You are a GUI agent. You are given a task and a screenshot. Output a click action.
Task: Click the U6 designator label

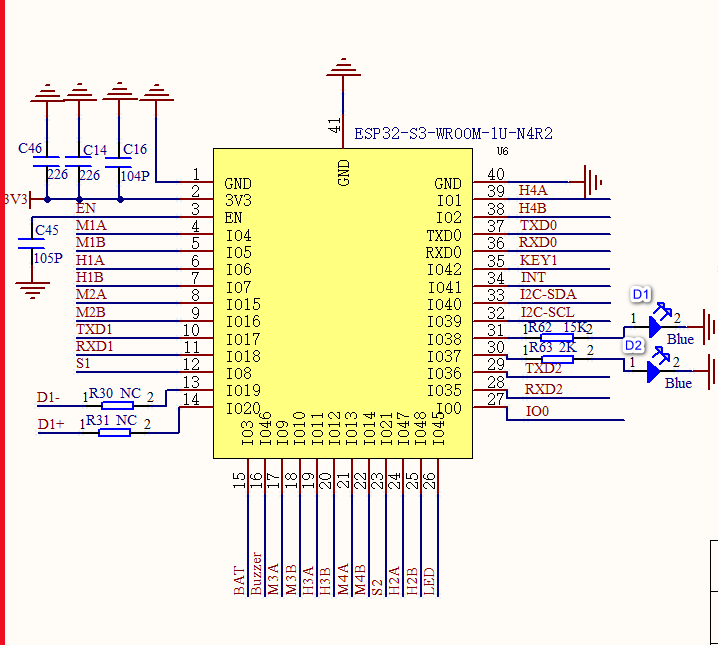[x=502, y=151]
